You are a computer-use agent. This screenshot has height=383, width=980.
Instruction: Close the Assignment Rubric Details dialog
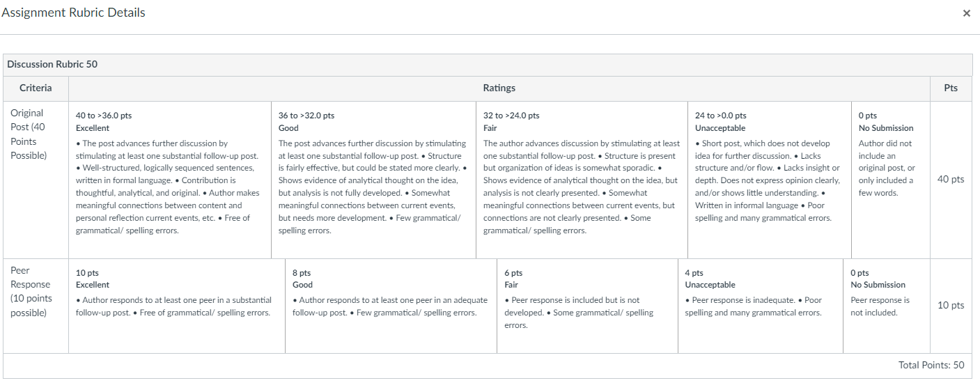click(966, 13)
